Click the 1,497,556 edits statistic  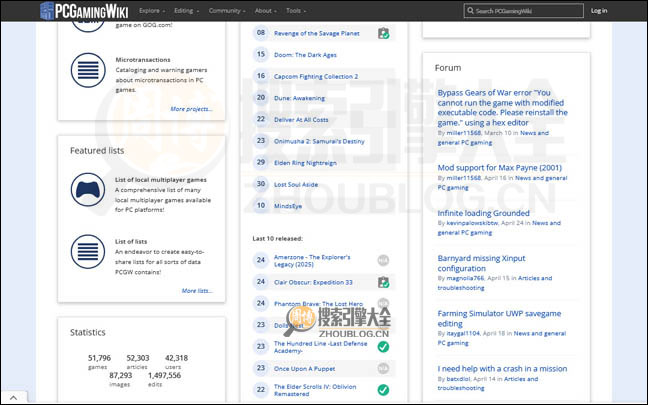pyautogui.click(x=164, y=379)
